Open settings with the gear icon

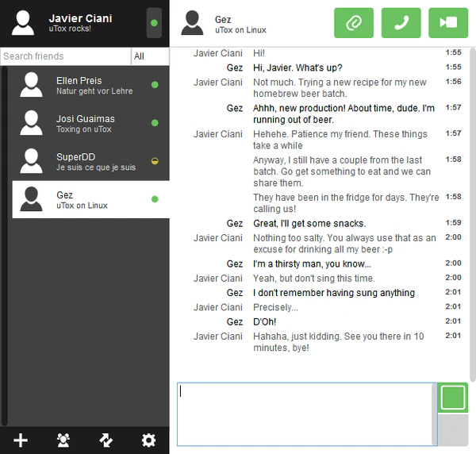(x=148, y=440)
